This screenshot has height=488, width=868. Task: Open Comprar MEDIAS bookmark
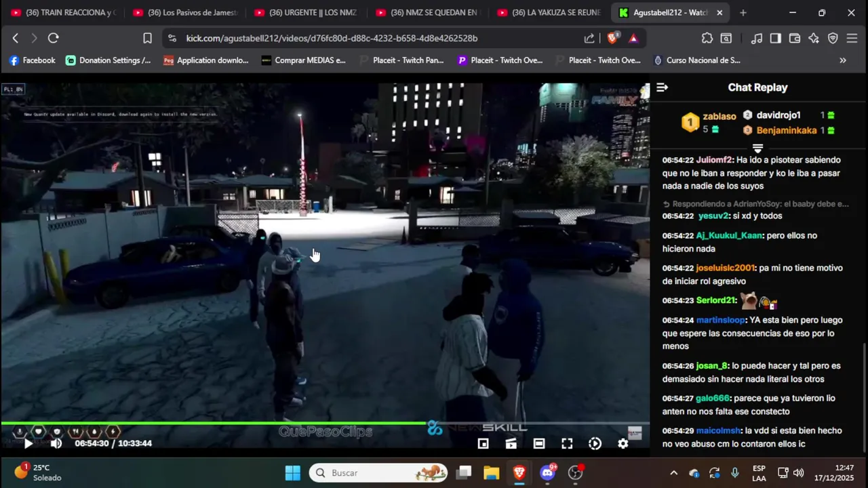pyautogui.click(x=303, y=60)
